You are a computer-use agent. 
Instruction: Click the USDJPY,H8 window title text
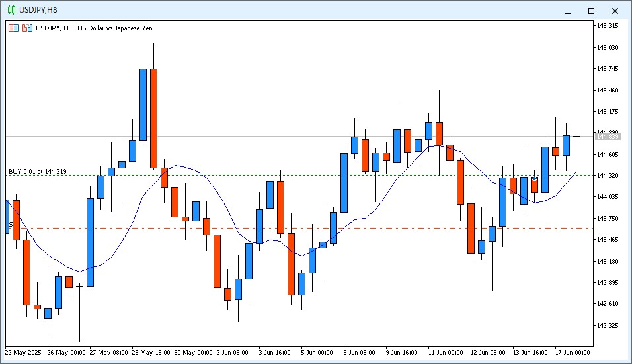tap(38, 10)
